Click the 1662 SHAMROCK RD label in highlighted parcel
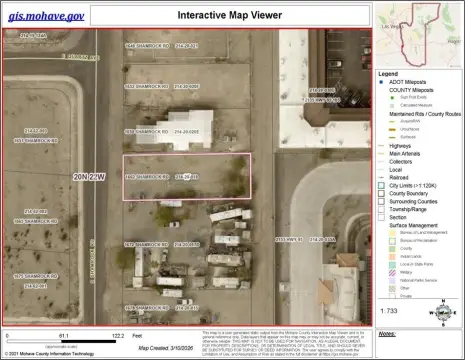Image resolution: width=465 pixels, height=360 pixels. (x=147, y=177)
